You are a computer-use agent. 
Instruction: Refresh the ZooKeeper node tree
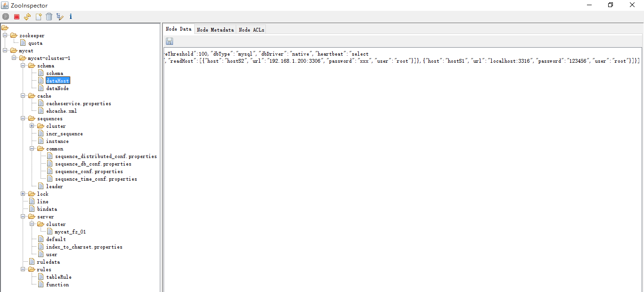(x=27, y=17)
